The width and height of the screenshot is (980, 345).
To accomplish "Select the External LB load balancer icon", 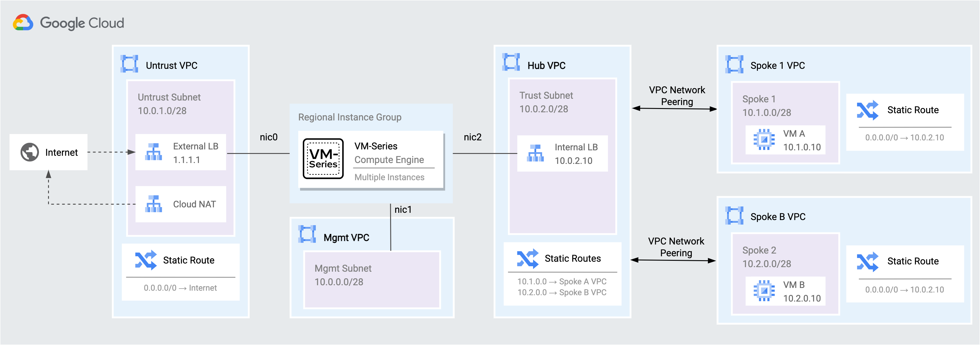I will [x=154, y=152].
